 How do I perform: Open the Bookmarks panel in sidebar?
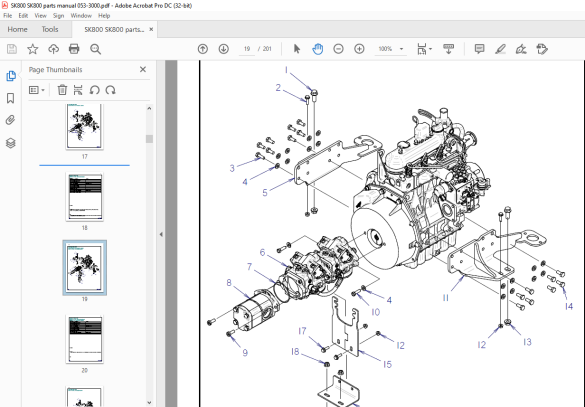(10, 98)
